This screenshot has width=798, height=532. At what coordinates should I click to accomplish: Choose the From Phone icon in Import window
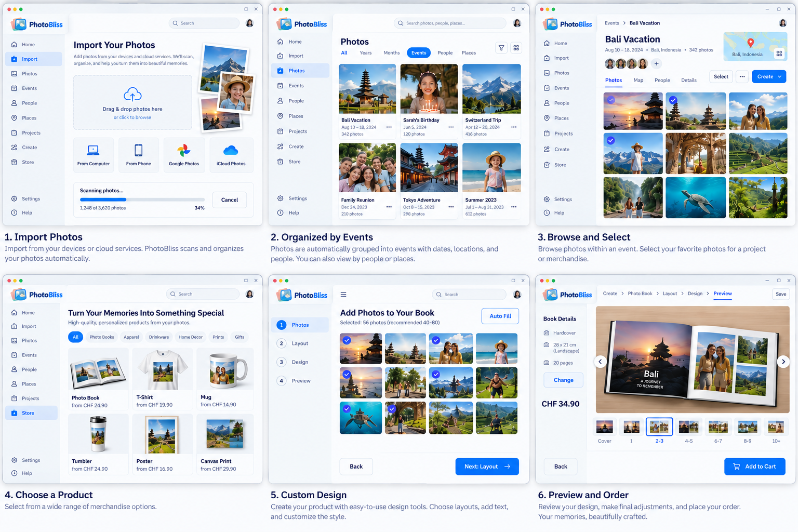pos(138,150)
